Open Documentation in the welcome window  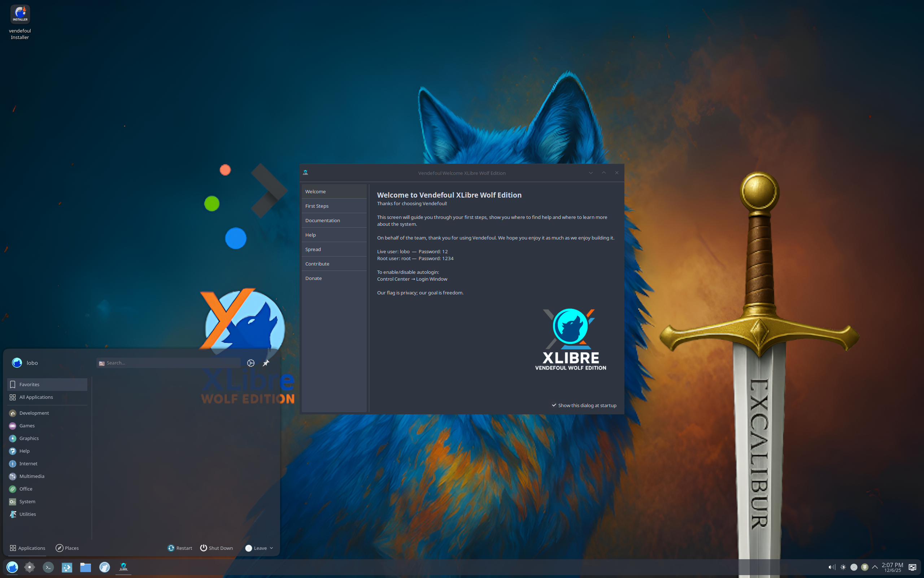click(334, 220)
